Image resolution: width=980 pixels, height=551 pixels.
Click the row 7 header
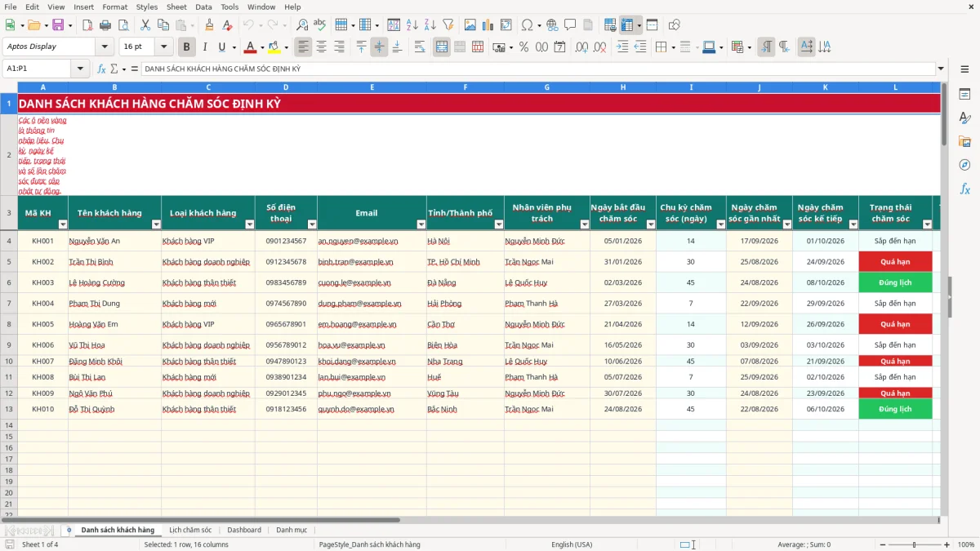click(x=9, y=304)
